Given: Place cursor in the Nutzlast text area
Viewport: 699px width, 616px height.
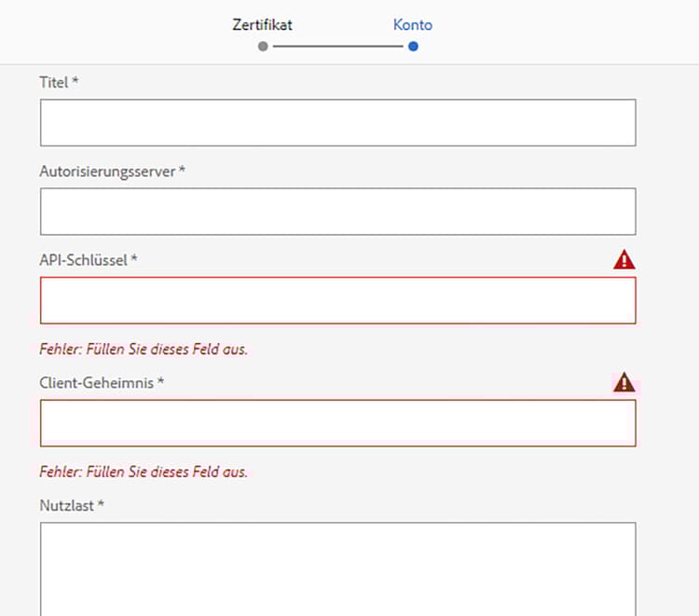Looking at the screenshot, I should (x=337, y=568).
